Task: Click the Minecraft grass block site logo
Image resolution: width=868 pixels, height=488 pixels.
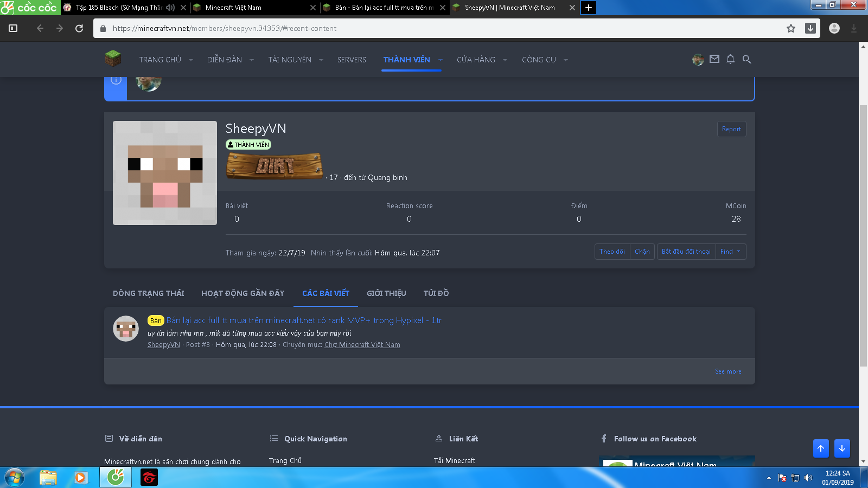Action: tap(113, 59)
